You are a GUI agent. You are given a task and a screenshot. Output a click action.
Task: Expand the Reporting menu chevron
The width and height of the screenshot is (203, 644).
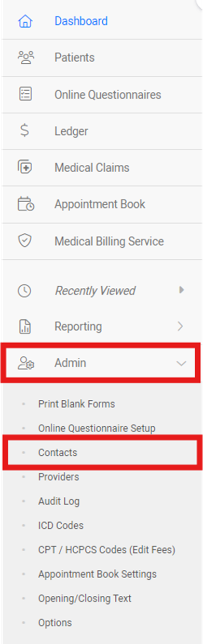pos(181,326)
